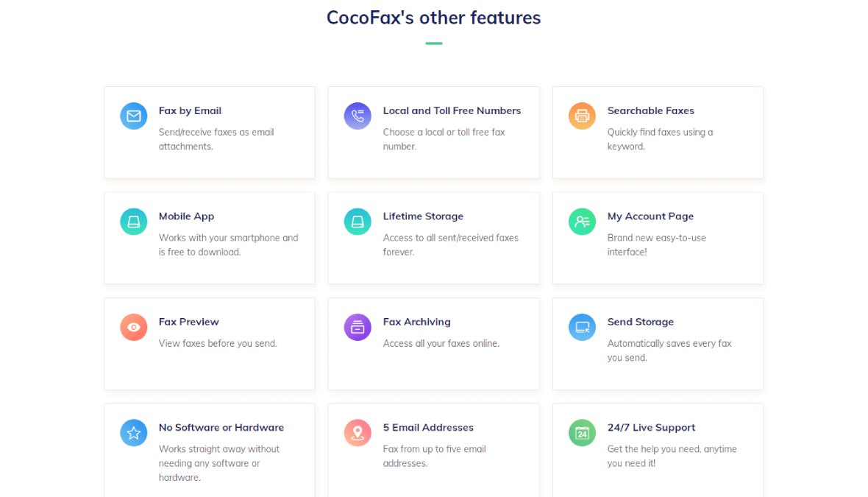868x497 pixels.
Task: Click the My Account Page profile icon
Action: tap(581, 221)
